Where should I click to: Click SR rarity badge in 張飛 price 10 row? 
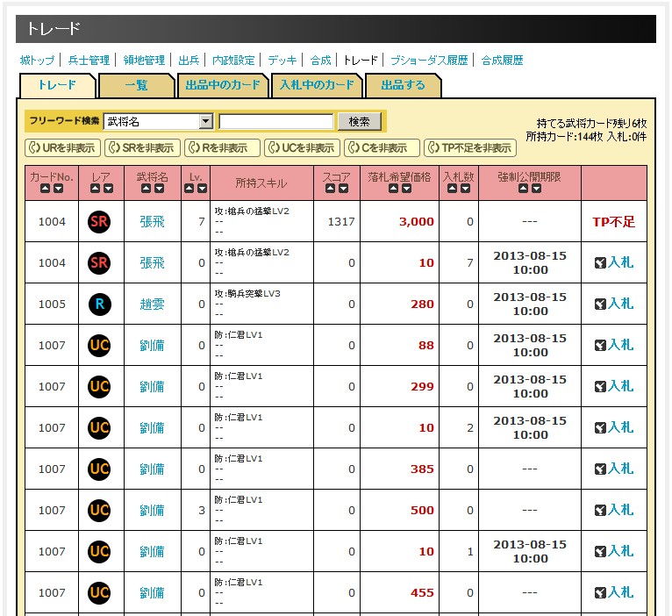pyautogui.click(x=99, y=262)
